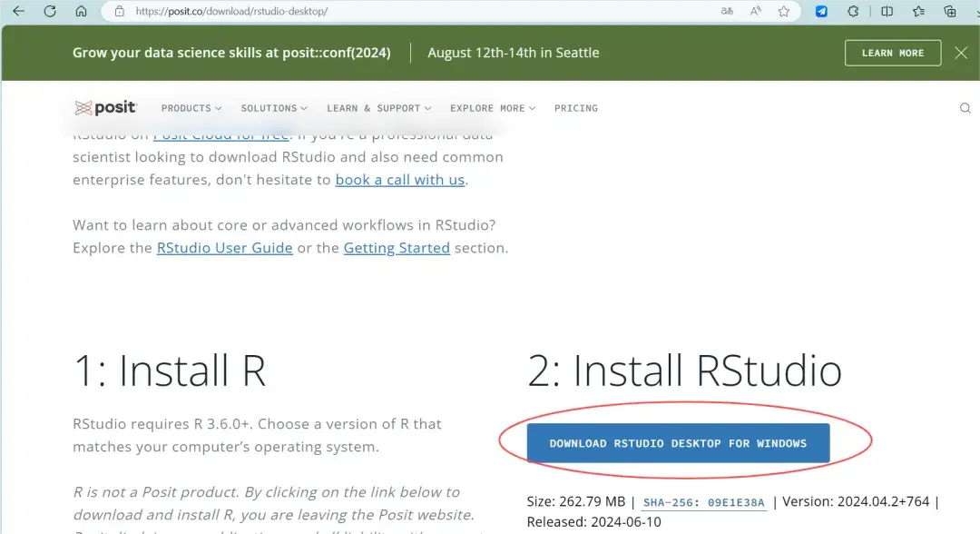Dismiss the posit::conf banner with the X

pos(961,53)
